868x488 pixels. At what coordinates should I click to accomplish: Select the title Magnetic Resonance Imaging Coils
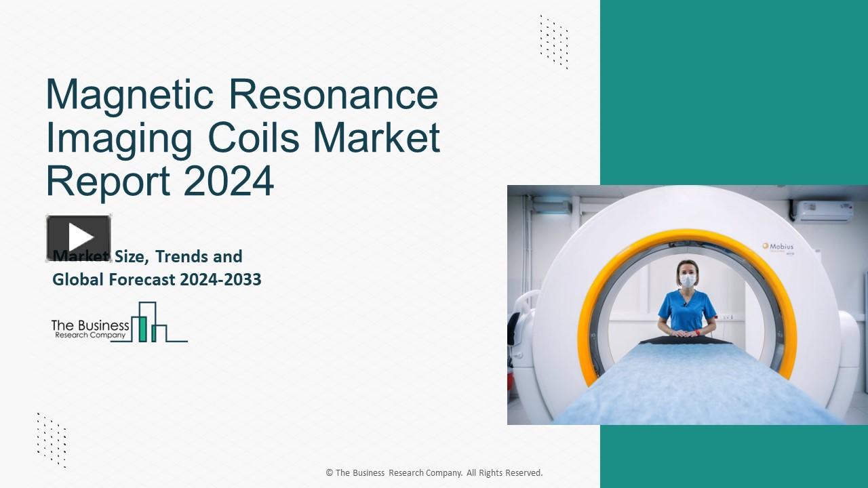point(241,117)
